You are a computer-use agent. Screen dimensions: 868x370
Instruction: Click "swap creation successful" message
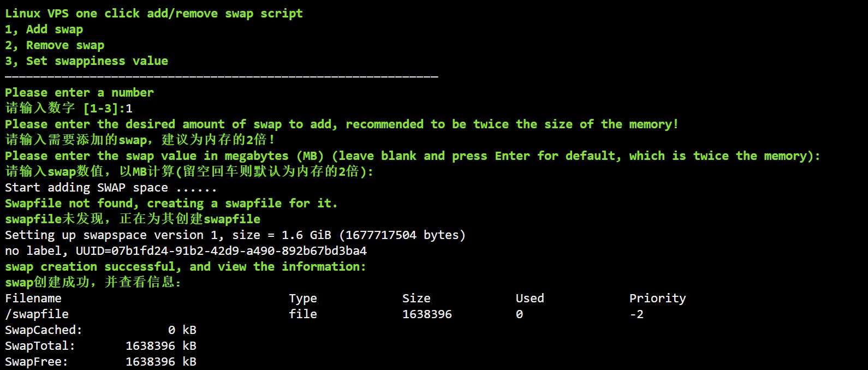click(x=185, y=267)
